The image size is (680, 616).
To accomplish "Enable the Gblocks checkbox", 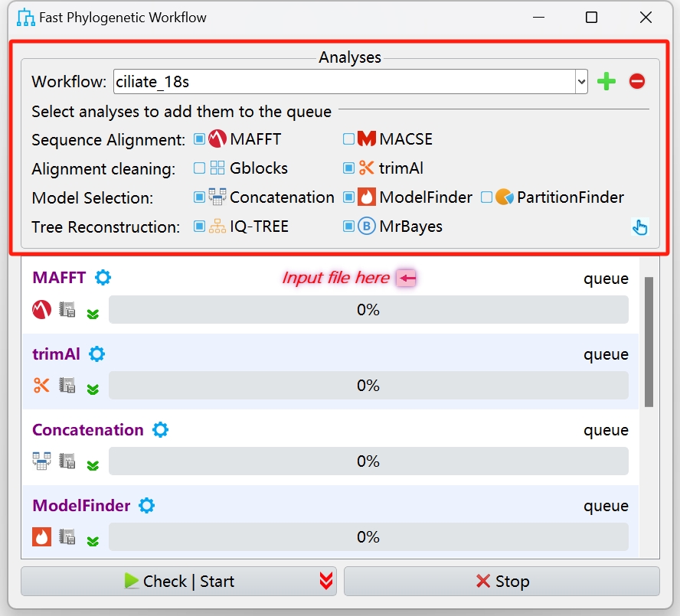I will [199, 168].
